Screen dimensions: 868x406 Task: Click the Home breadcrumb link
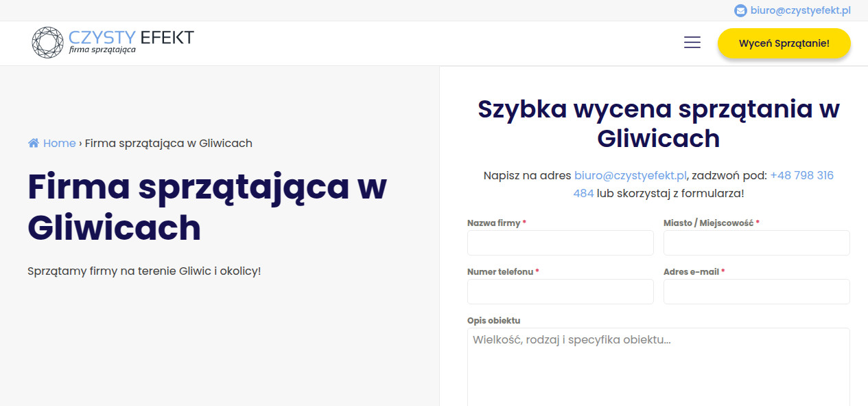(x=59, y=143)
